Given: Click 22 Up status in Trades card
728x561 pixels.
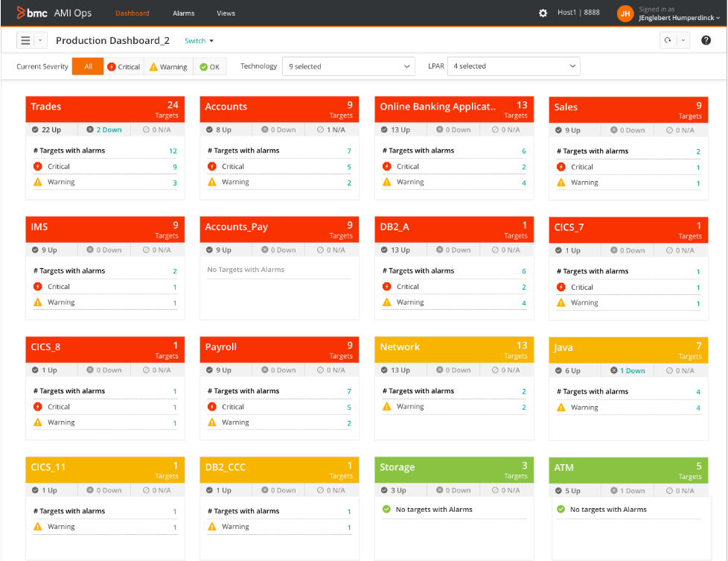Looking at the screenshot, I should point(46,130).
